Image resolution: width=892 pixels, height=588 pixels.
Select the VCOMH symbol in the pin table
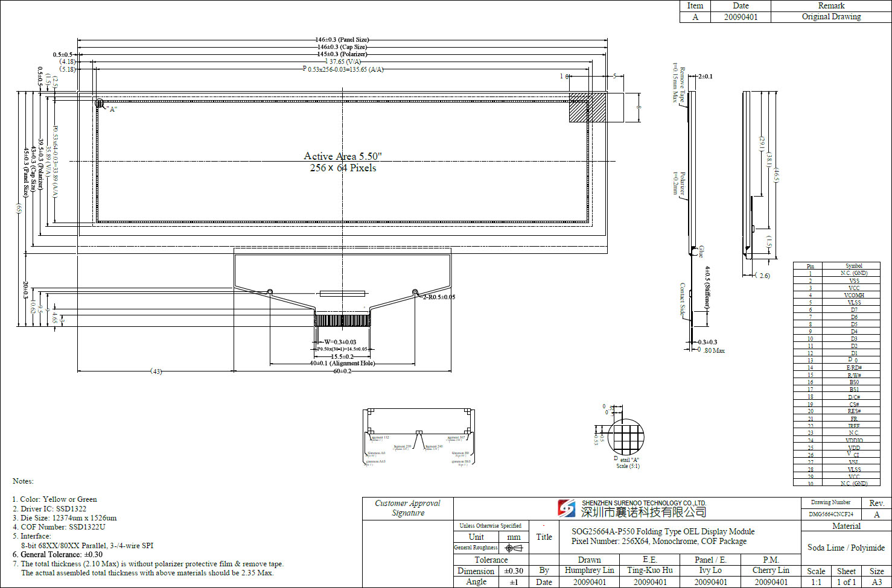(853, 296)
